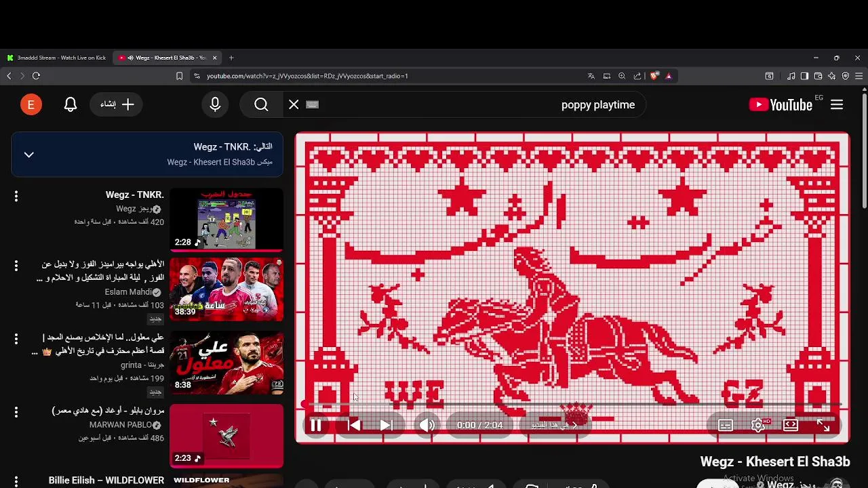Bookmark this page icon
This screenshot has width=868, height=488.
tap(179, 76)
